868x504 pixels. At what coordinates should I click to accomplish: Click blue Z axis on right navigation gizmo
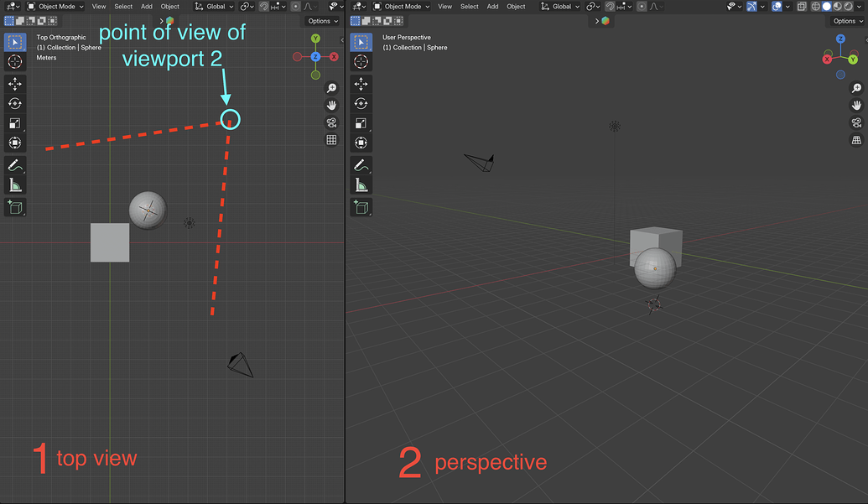point(840,39)
